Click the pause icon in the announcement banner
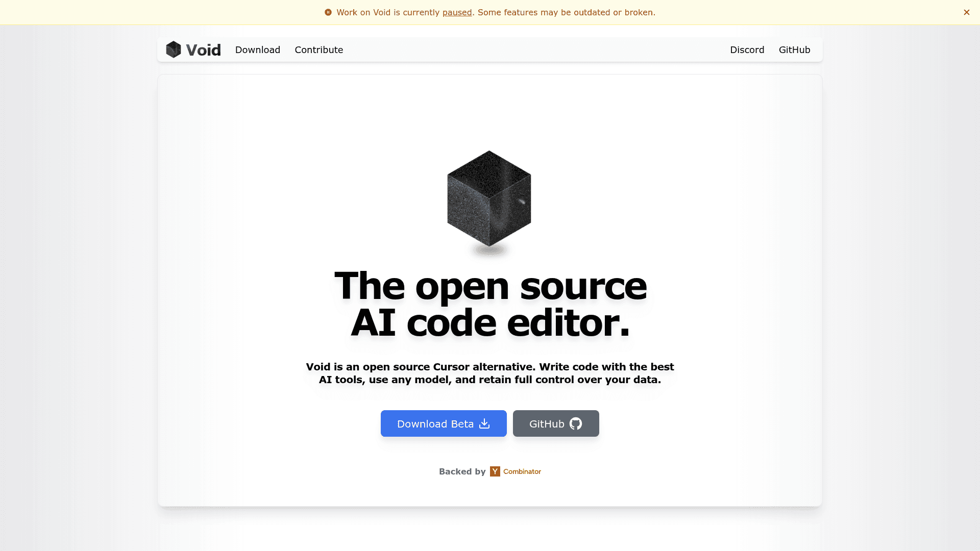Viewport: 980px width, 551px height. pos(328,12)
